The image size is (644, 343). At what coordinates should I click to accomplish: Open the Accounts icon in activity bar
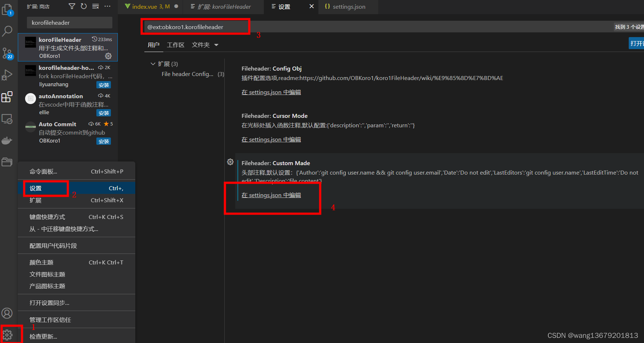pyautogui.click(x=7, y=313)
